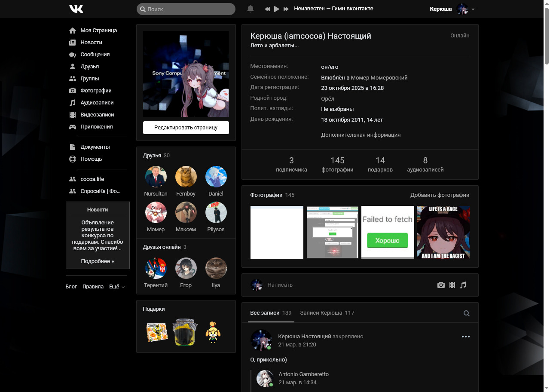This screenshot has width=550, height=392.
Task: Click the yellow jar gift
Action: [x=185, y=332]
